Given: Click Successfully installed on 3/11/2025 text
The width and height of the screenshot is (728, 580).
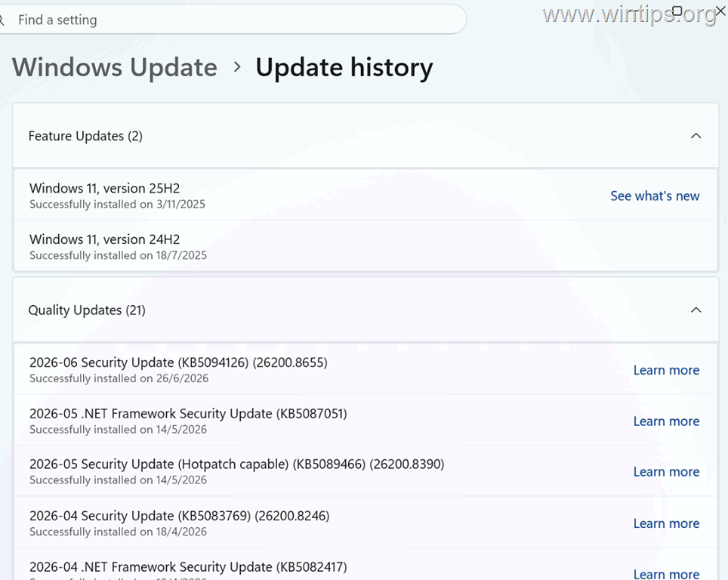Looking at the screenshot, I should (118, 205).
